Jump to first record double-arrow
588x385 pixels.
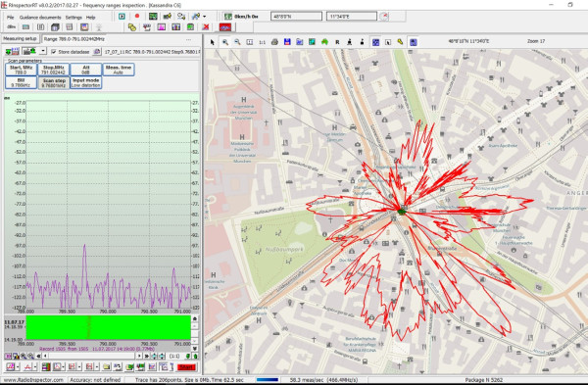[38, 356]
